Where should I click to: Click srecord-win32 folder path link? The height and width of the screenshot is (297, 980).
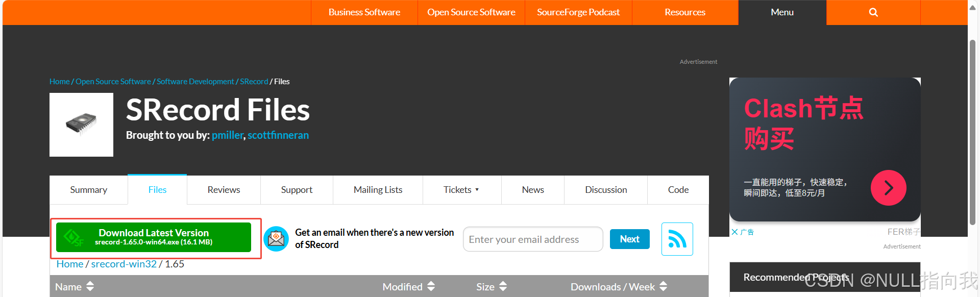tap(124, 264)
